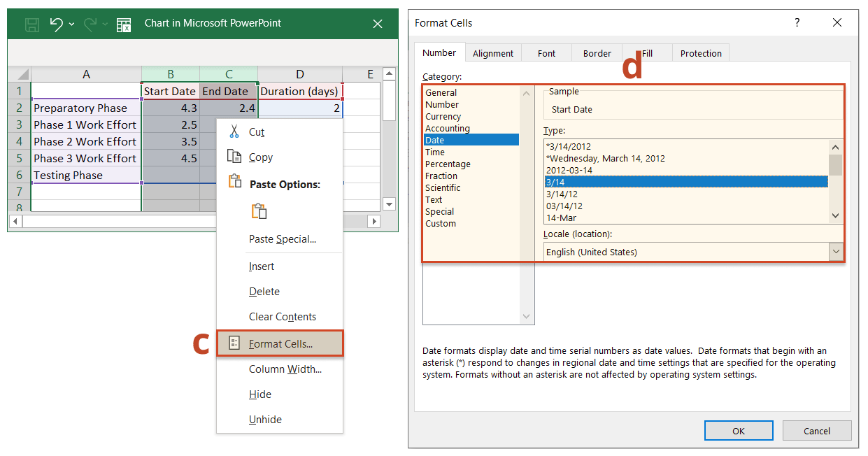The width and height of the screenshot is (868, 456).
Task: Click the OK button
Action: [x=739, y=430]
